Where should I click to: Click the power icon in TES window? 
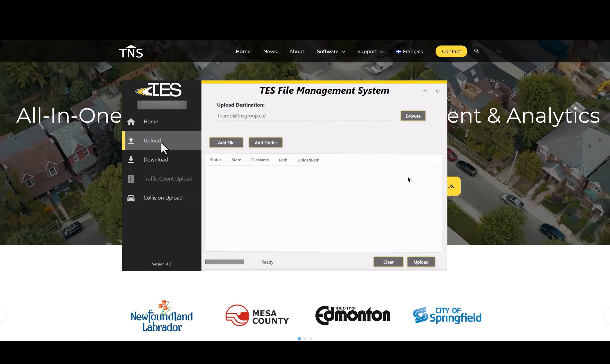[x=437, y=91]
